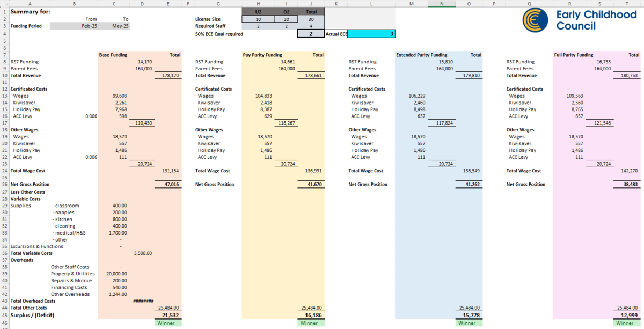Click the Winner cell under Base Funding
This screenshot has height=329, width=644.
click(169, 323)
